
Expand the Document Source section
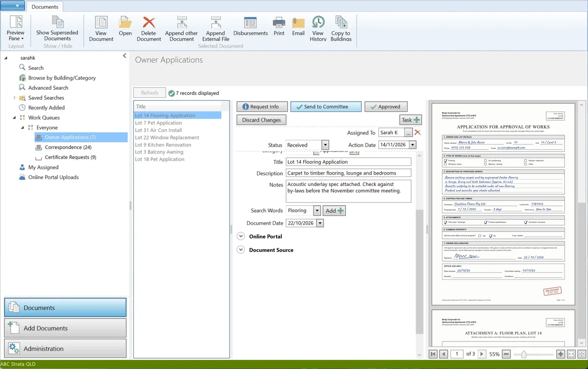[x=241, y=250]
